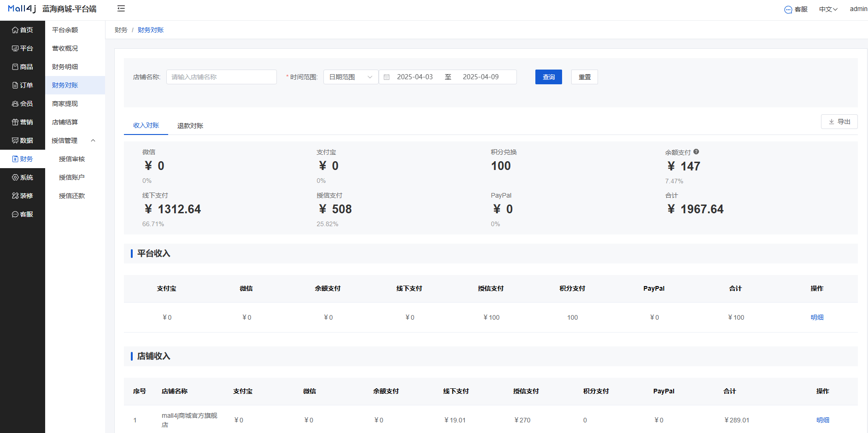Select 商家提现 submenu item
Screen dimensions: 868x433
coord(75,104)
